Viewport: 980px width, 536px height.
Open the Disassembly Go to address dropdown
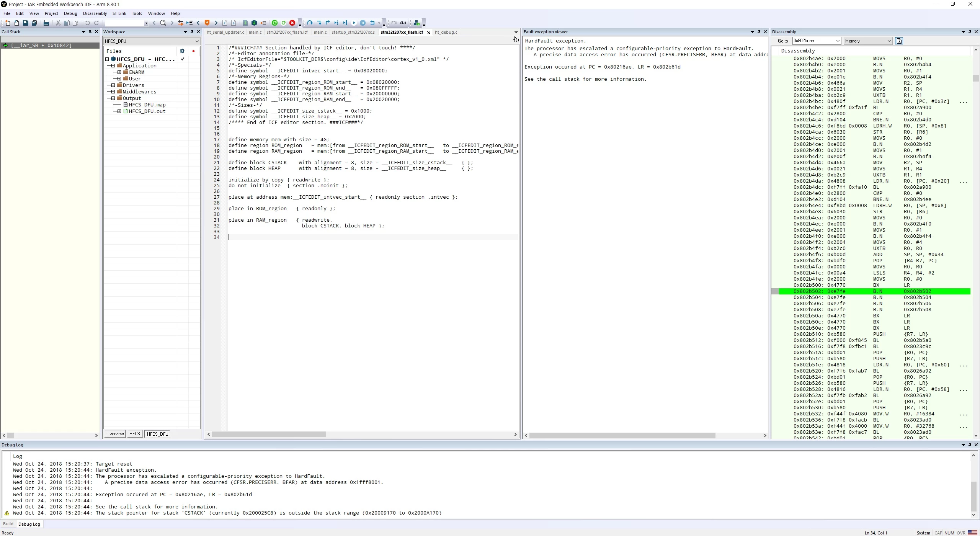(838, 41)
